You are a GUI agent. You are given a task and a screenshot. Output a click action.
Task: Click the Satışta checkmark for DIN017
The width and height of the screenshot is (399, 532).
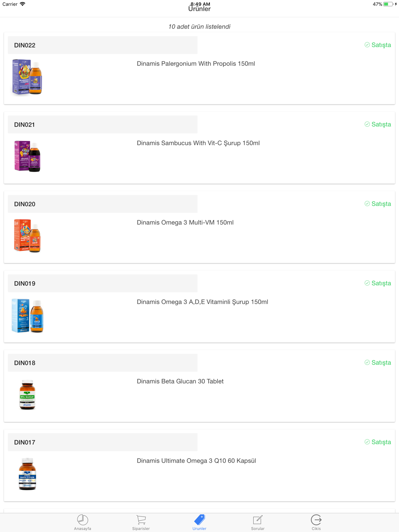coord(367,441)
